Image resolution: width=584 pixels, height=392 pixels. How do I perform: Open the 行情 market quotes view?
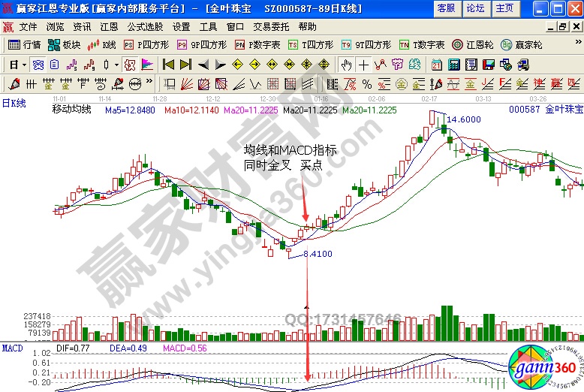click(25, 45)
